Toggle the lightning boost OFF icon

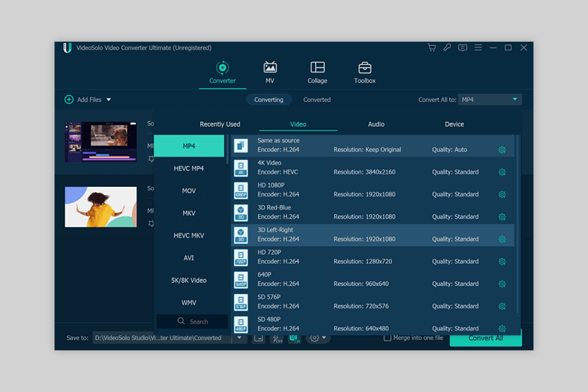tap(276, 338)
